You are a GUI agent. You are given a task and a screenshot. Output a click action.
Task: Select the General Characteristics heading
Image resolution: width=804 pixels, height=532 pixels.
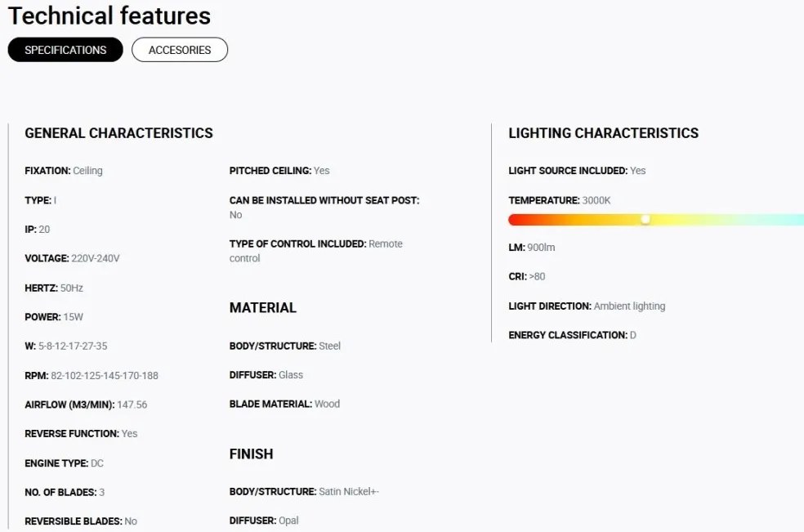(118, 133)
